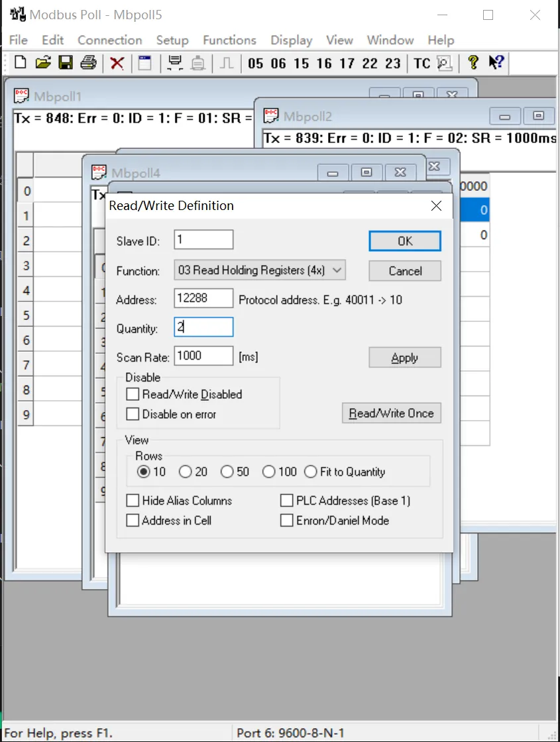Click function 06 in toolbar
The image size is (560, 742).
coord(278,64)
